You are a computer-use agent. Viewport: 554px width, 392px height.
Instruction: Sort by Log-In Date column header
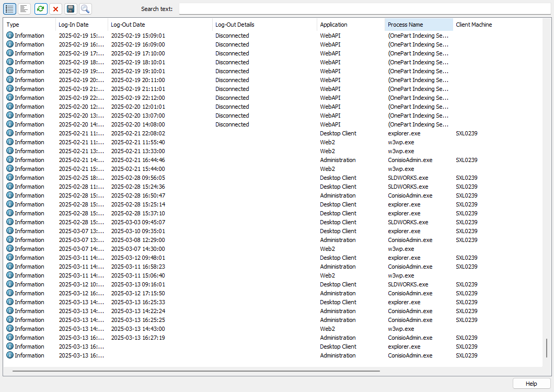[x=82, y=25]
